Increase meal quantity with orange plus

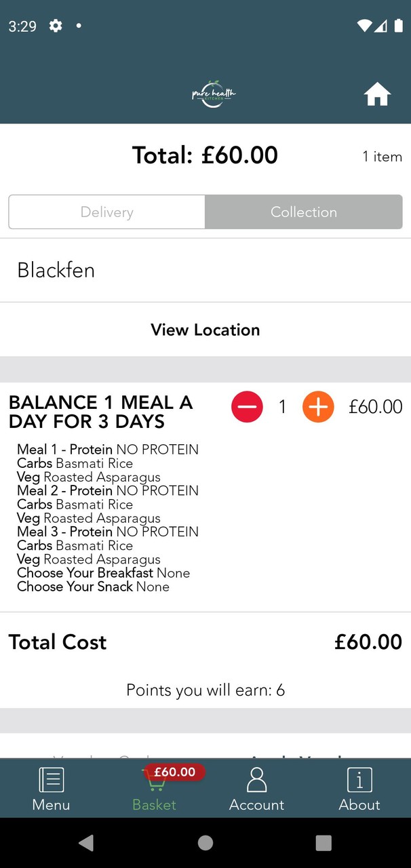coord(318,407)
